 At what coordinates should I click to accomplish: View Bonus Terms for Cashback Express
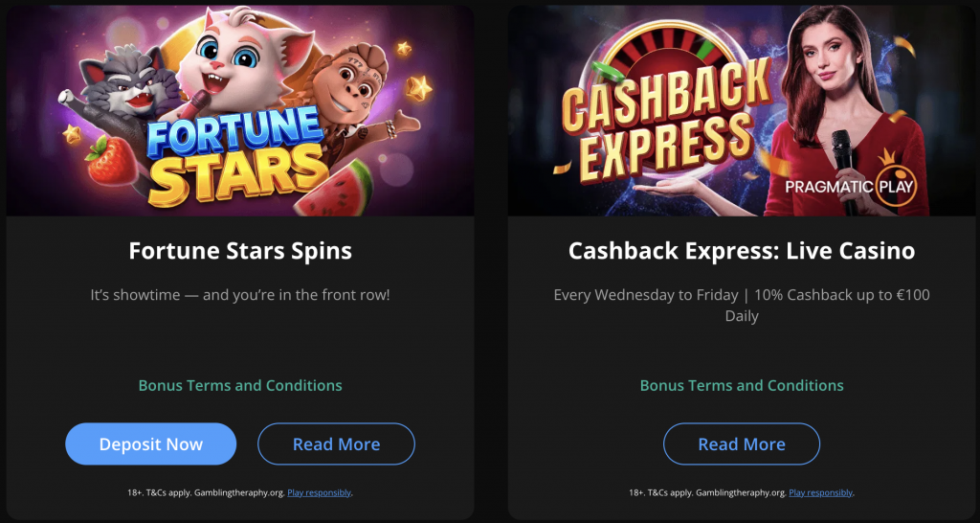tap(742, 385)
